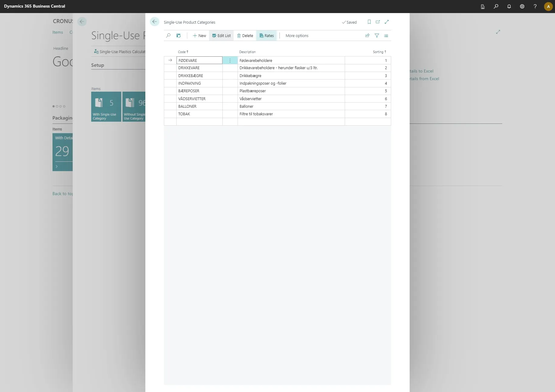The height and width of the screenshot is (392, 555).
Task: Open the document icon in the top bar
Action: tap(483, 6)
